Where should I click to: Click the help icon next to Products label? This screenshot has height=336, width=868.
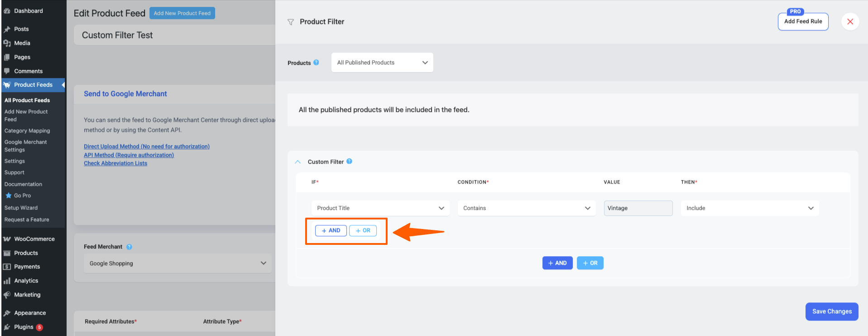(x=316, y=63)
